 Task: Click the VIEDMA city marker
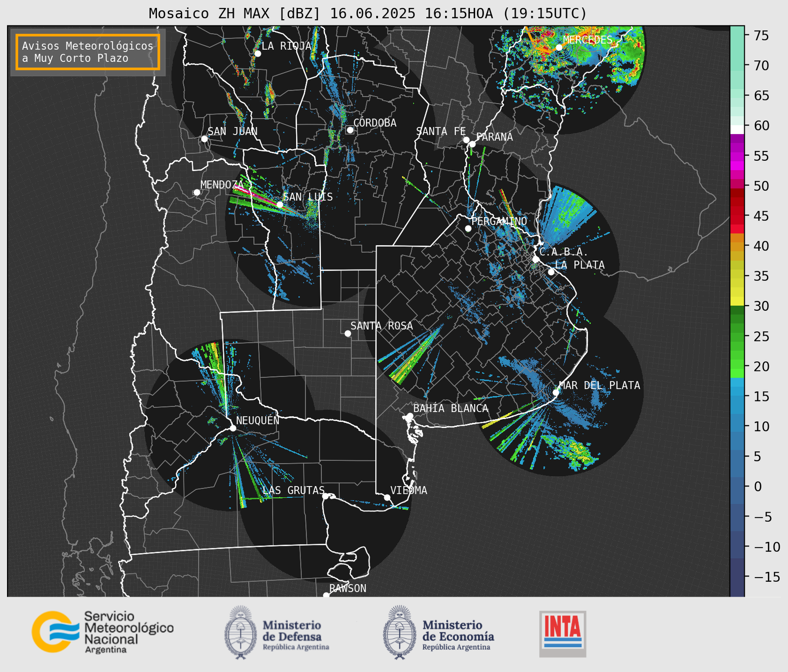click(x=387, y=497)
